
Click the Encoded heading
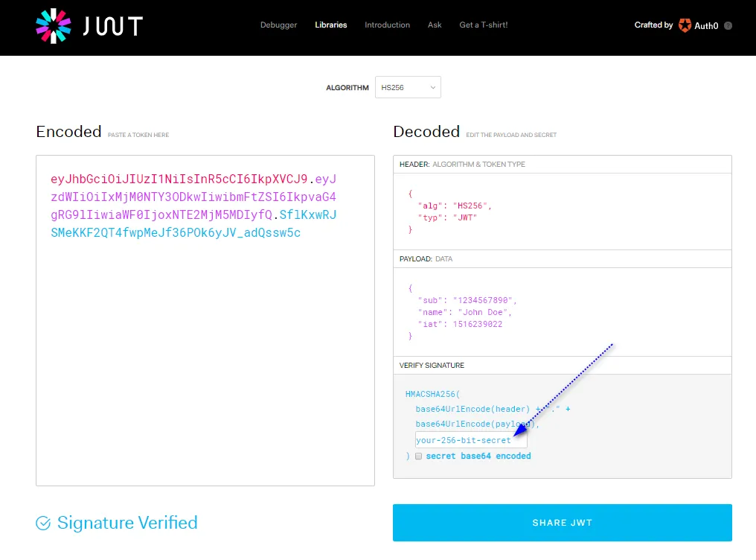click(x=68, y=132)
